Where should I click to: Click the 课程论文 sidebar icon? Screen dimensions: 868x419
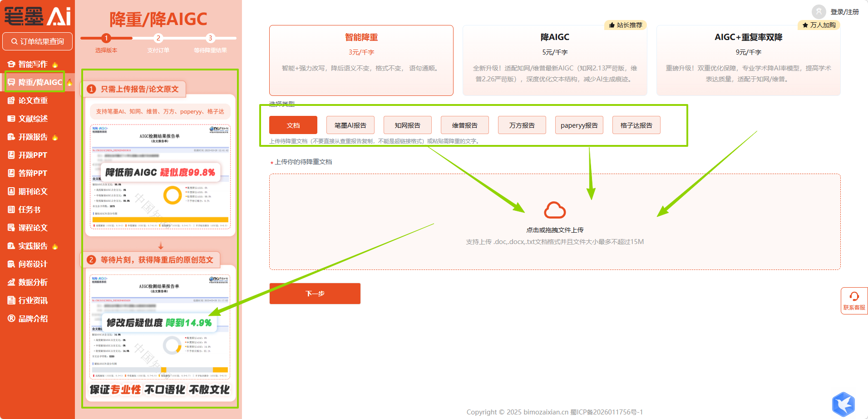[11, 228]
